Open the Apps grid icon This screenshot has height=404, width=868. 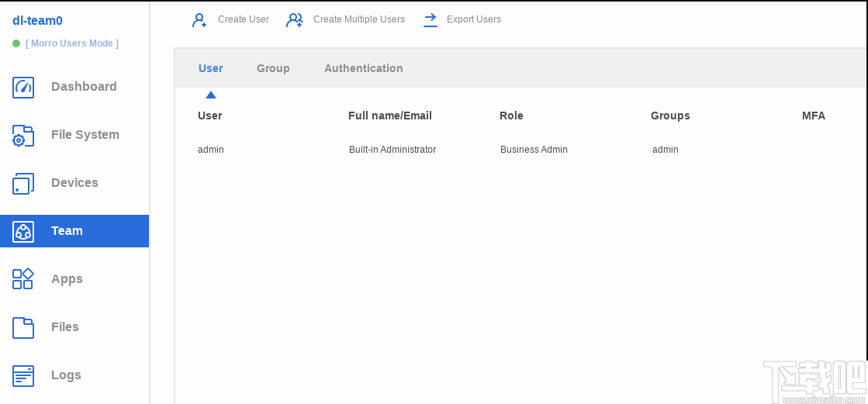(x=23, y=279)
